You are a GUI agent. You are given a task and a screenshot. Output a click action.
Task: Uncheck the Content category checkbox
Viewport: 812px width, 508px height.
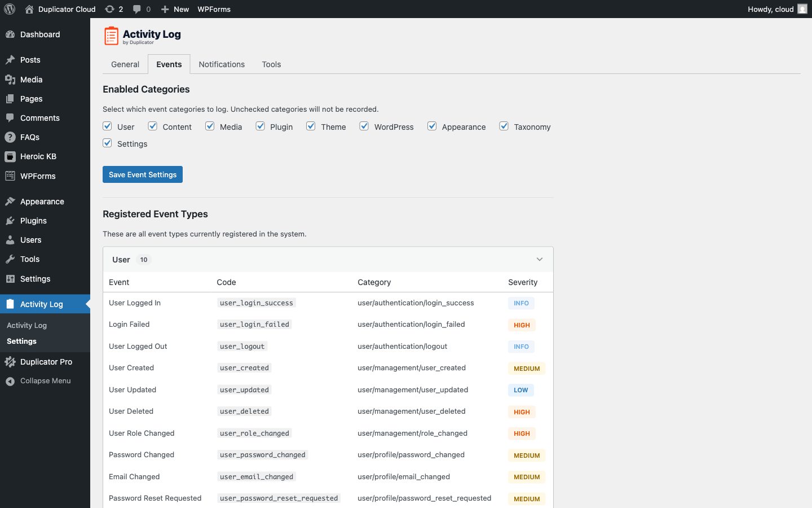click(x=153, y=126)
